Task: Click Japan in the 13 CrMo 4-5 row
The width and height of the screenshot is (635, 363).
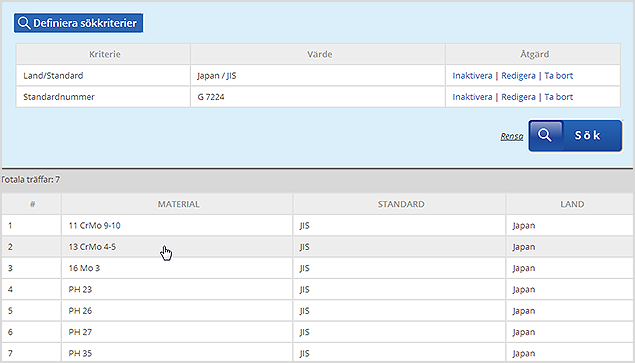Action: pos(524,247)
